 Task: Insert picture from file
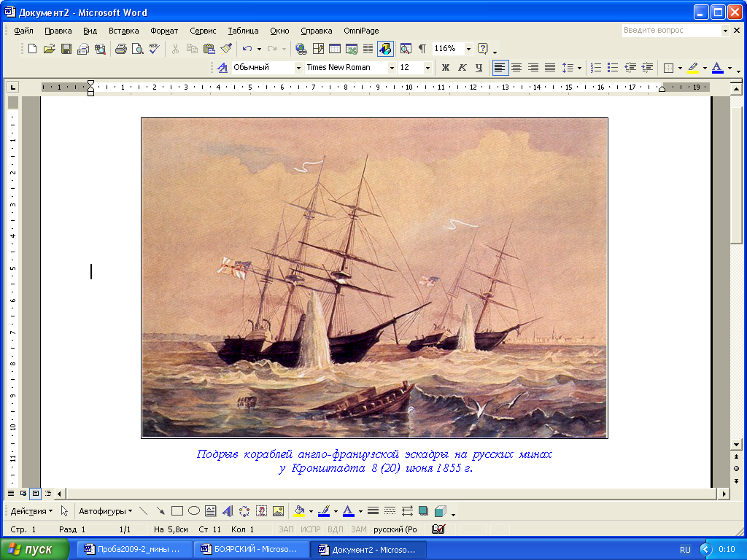coord(278,511)
